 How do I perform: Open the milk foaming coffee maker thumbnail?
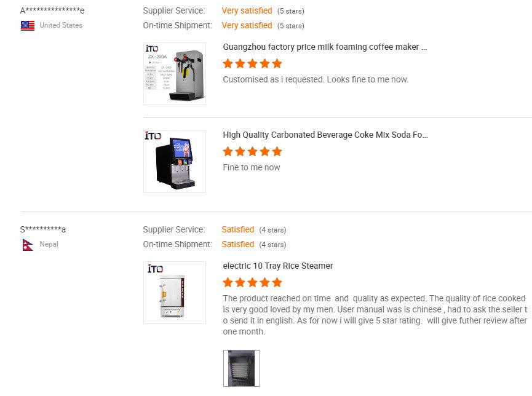pyautogui.click(x=175, y=74)
